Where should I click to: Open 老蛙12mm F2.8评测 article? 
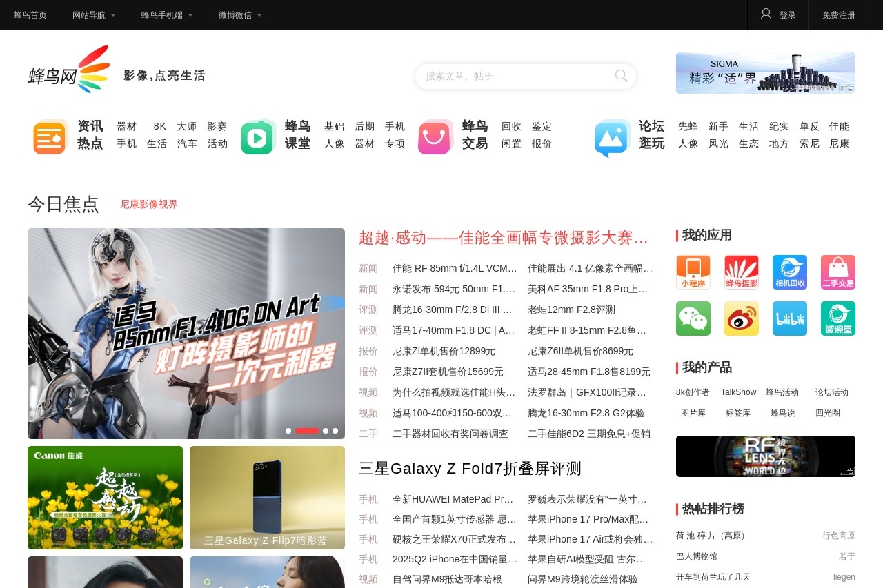[x=571, y=310]
